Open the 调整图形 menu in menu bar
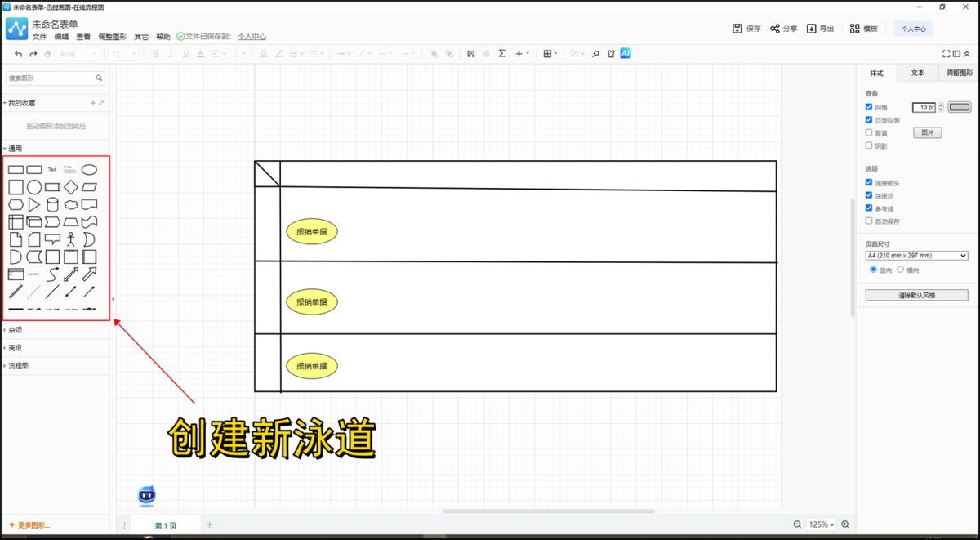This screenshot has height=540, width=980. click(112, 37)
